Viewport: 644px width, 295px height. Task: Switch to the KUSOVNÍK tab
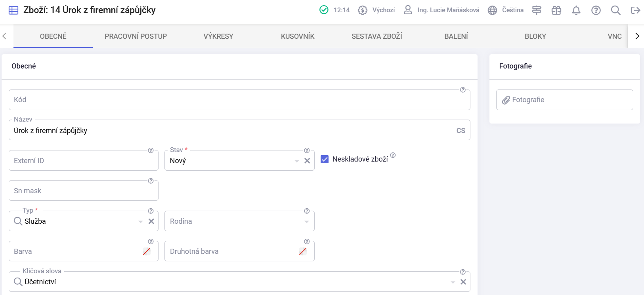(298, 36)
